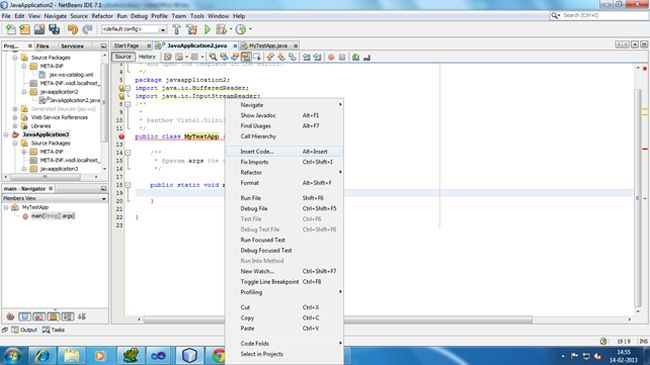The height and width of the screenshot is (365, 650).
Task: Collapse the JavaApplication3 project node
Action: click(6, 134)
